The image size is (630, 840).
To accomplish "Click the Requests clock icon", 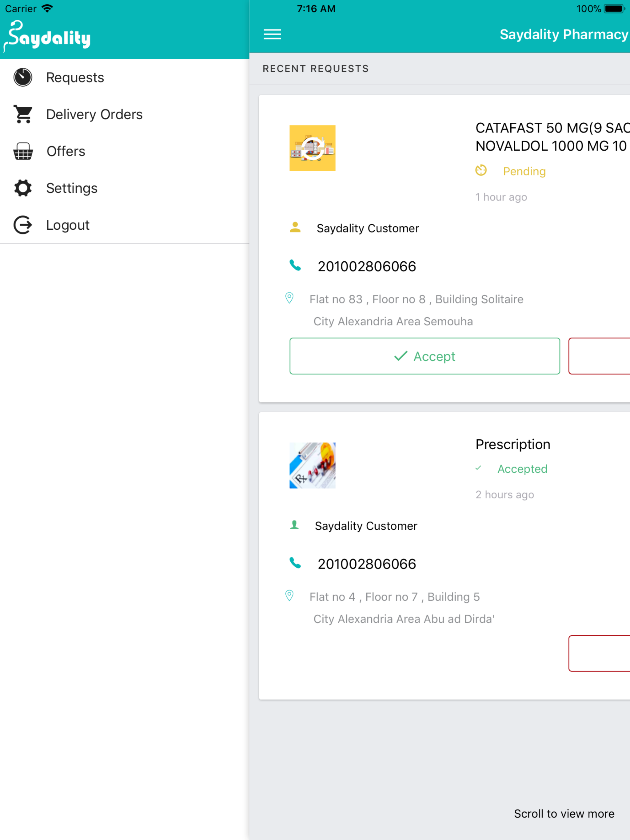I will coord(23,77).
